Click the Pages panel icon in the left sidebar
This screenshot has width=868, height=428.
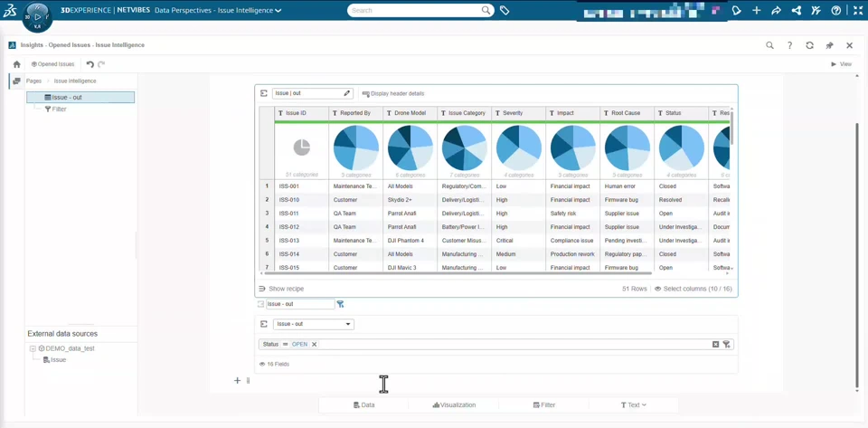point(16,81)
